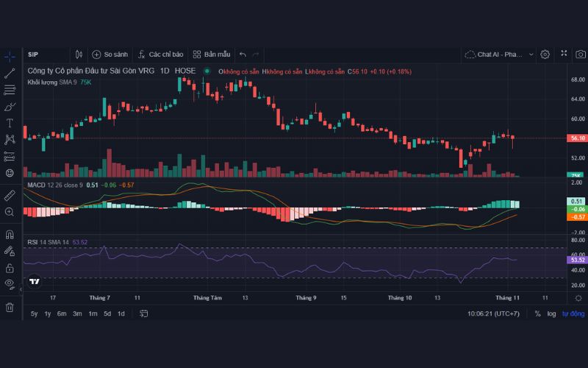Hide all drawings with eye icon

click(x=10, y=283)
